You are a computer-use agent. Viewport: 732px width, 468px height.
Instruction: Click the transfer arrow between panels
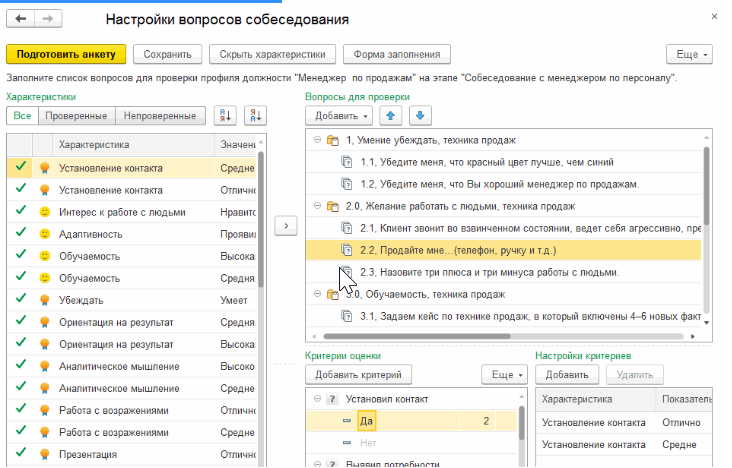pyautogui.click(x=286, y=226)
